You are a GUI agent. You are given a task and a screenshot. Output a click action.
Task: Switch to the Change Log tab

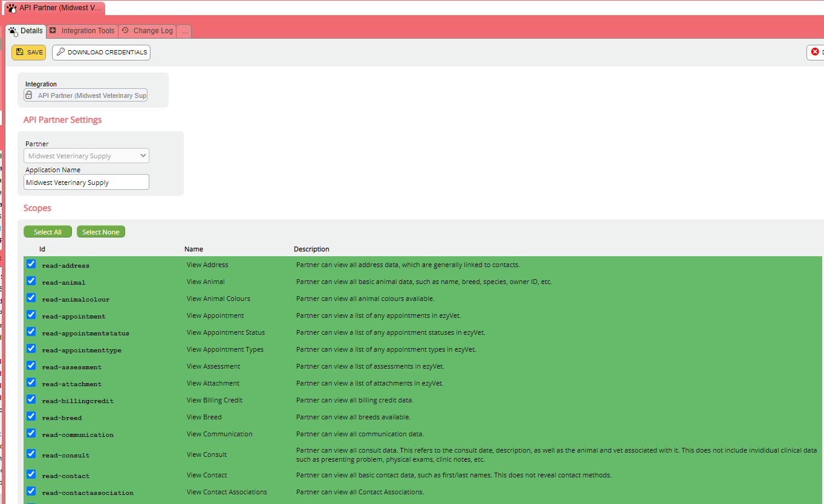coord(148,31)
